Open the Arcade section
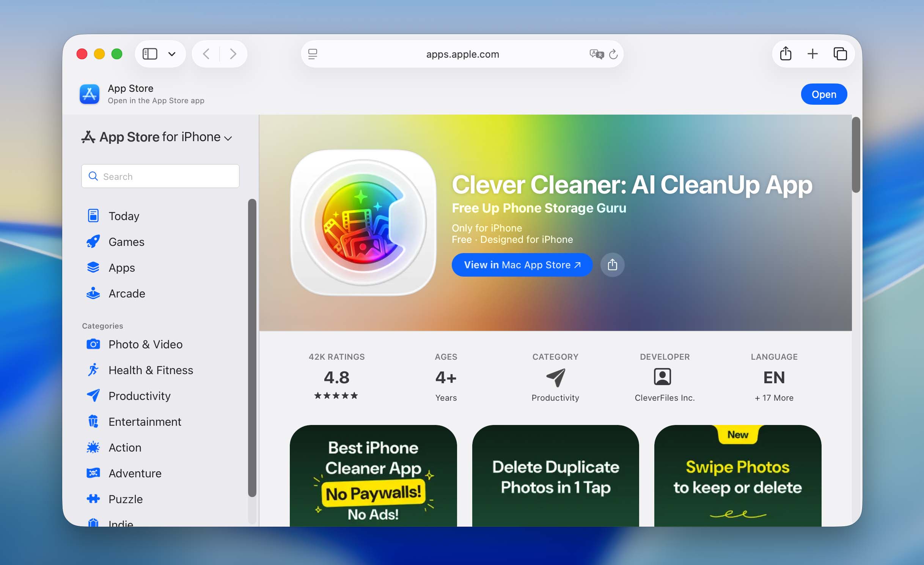924x565 pixels. coord(126,293)
